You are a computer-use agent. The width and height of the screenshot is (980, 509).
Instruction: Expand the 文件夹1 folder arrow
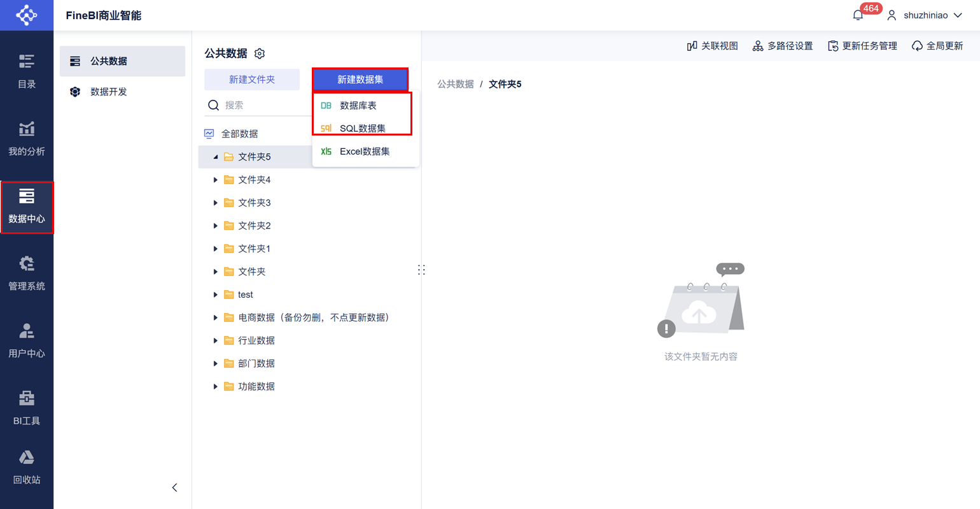tap(215, 249)
